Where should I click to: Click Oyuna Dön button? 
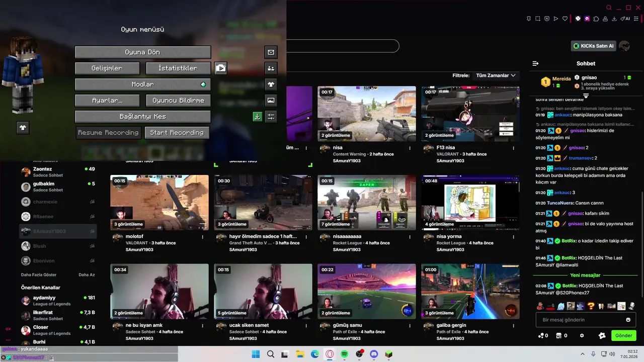coord(143,52)
